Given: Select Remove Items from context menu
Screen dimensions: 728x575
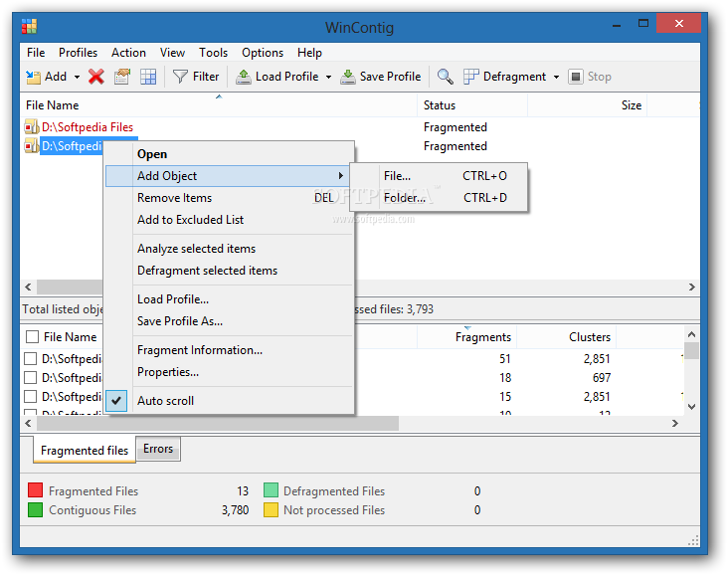Looking at the screenshot, I should (231, 198).
